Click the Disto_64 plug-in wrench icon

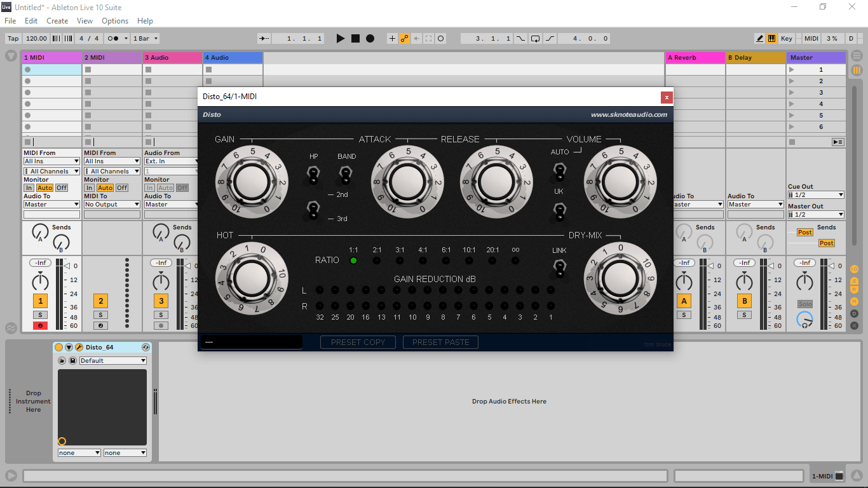tap(79, 348)
